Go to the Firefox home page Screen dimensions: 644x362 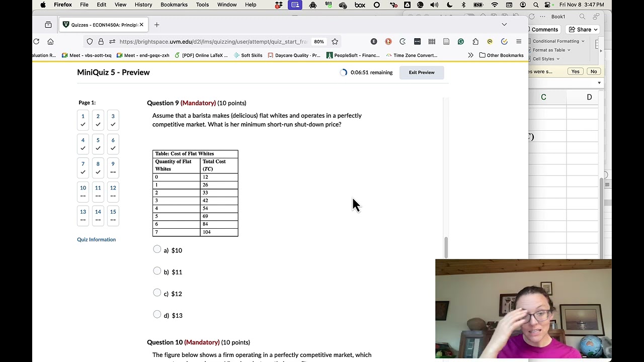coord(50,42)
